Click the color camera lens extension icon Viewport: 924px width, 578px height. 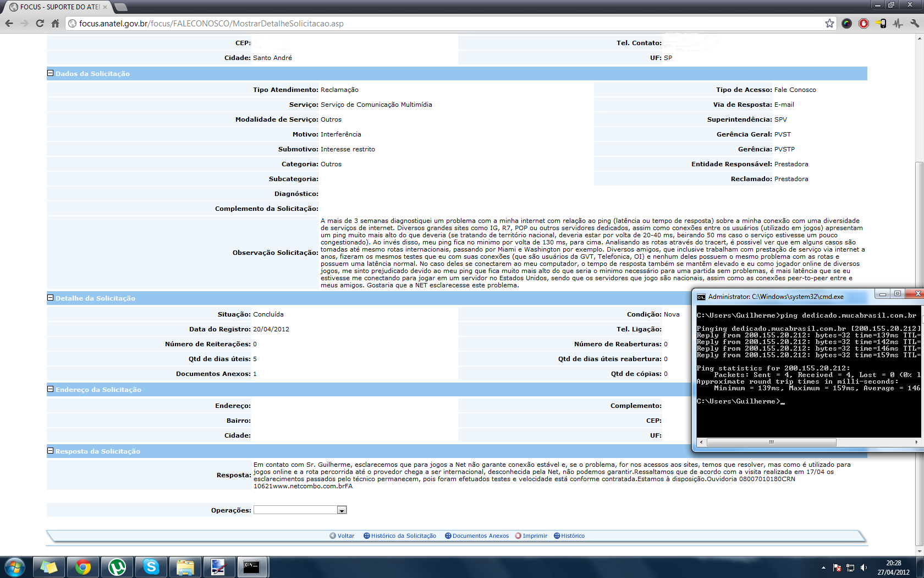click(x=846, y=23)
